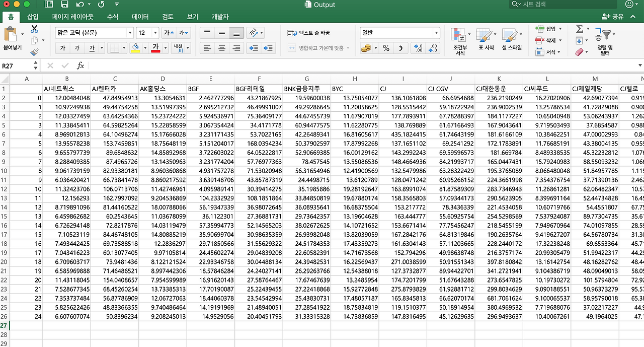This screenshot has width=644, height=347.
Task: Toggle bottom vertical alignment
Action: [236, 33]
